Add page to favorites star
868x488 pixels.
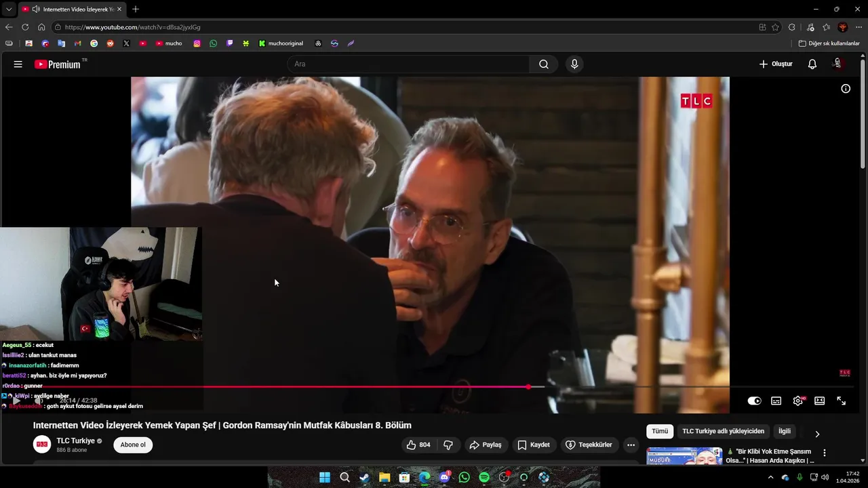pyautogui.click(x=775, y=27)
